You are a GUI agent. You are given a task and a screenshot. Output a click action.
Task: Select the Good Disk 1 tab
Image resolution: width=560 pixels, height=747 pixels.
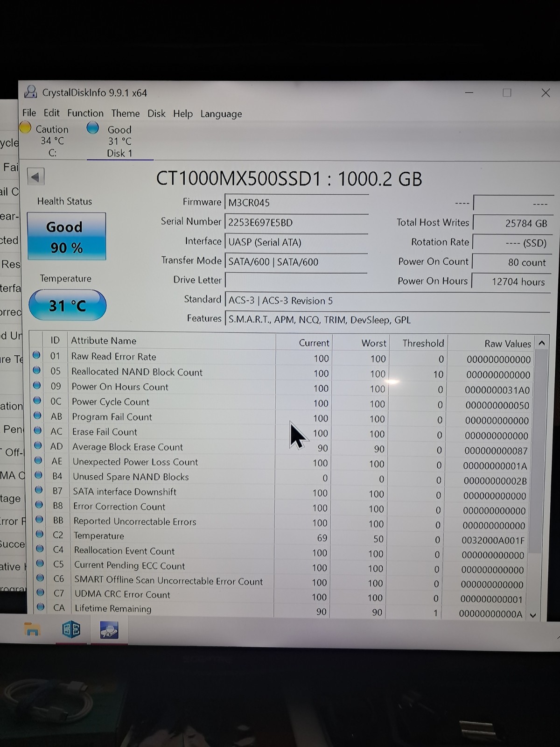(119, 141)
